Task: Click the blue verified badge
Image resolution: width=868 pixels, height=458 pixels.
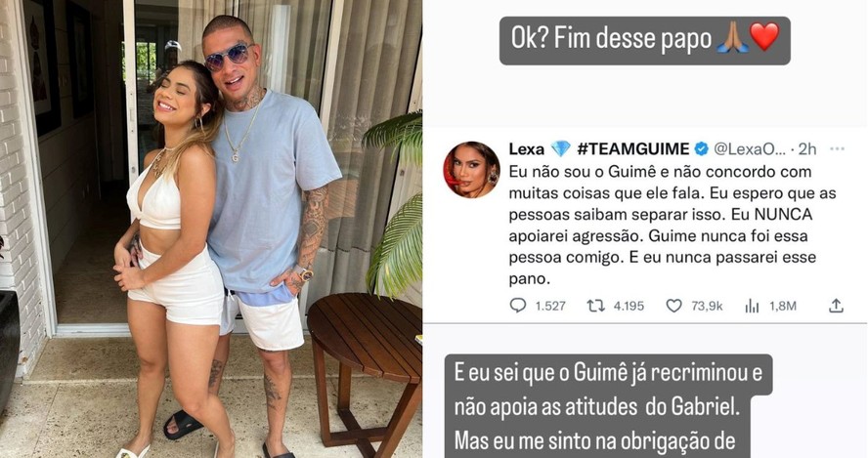Action: click(701, 148)
